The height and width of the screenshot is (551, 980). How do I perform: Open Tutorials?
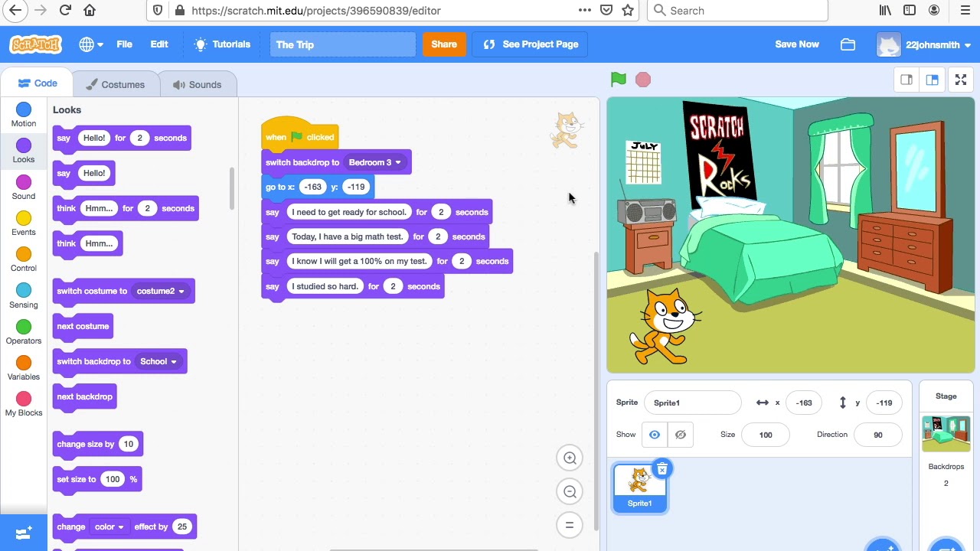click(223, 44)
